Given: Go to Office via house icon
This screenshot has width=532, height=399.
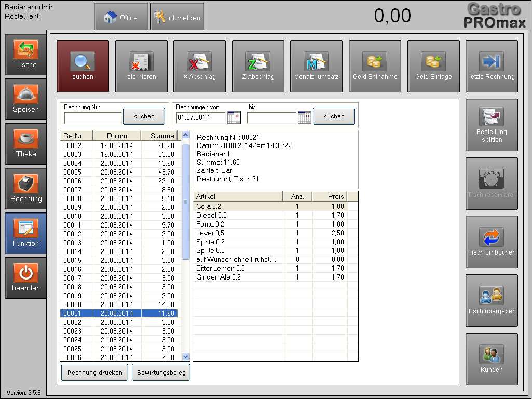Looking at the screenshot, I should (x=121, y=17).
